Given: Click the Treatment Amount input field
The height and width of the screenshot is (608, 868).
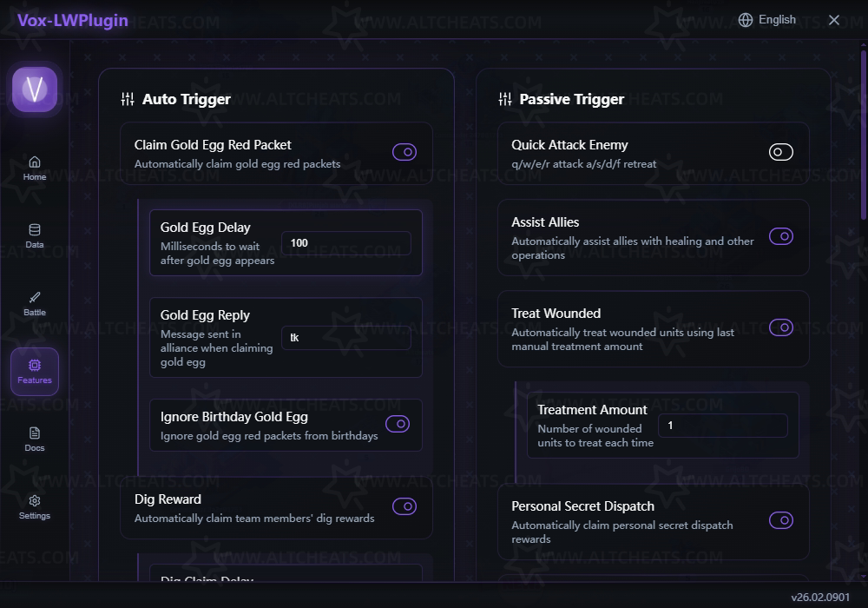Looking at the screenshot, I should [x=722, y=426].
